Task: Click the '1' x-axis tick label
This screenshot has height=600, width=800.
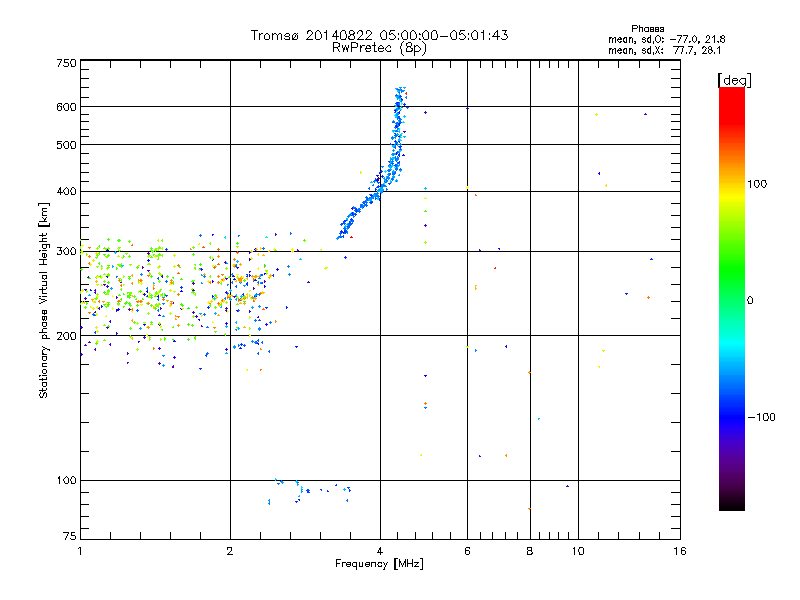Action: click(x=80, y=551)
